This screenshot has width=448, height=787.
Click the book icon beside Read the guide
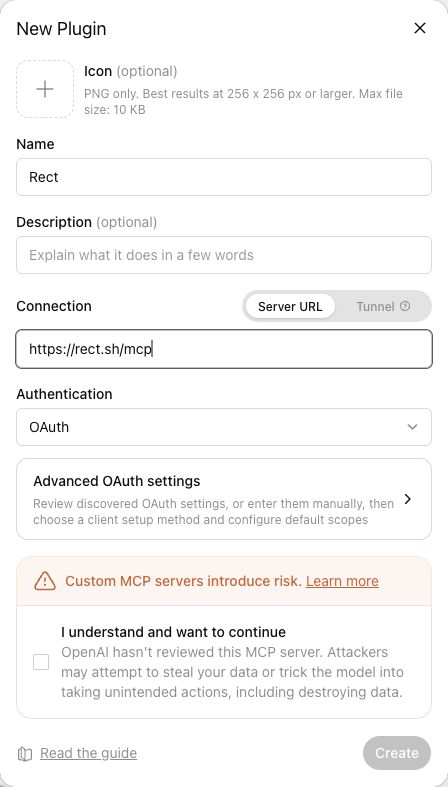25,753
